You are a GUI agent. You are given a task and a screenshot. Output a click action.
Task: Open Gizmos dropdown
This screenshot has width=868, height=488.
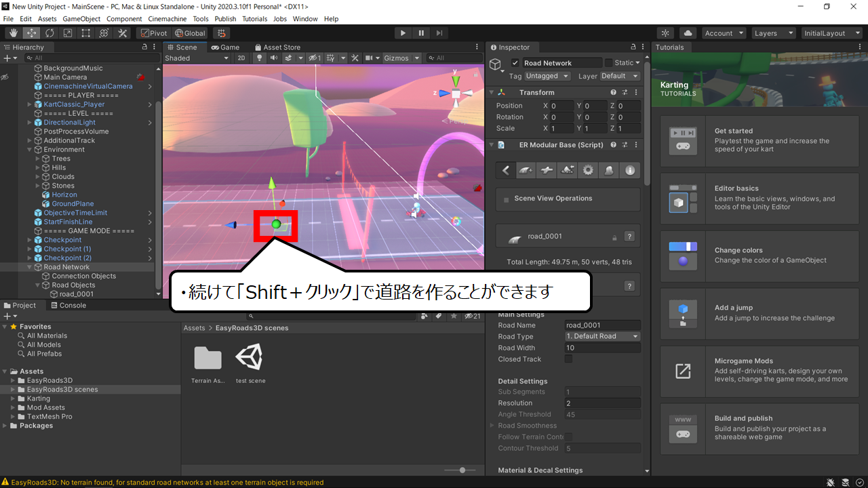[x=401, y=58]
